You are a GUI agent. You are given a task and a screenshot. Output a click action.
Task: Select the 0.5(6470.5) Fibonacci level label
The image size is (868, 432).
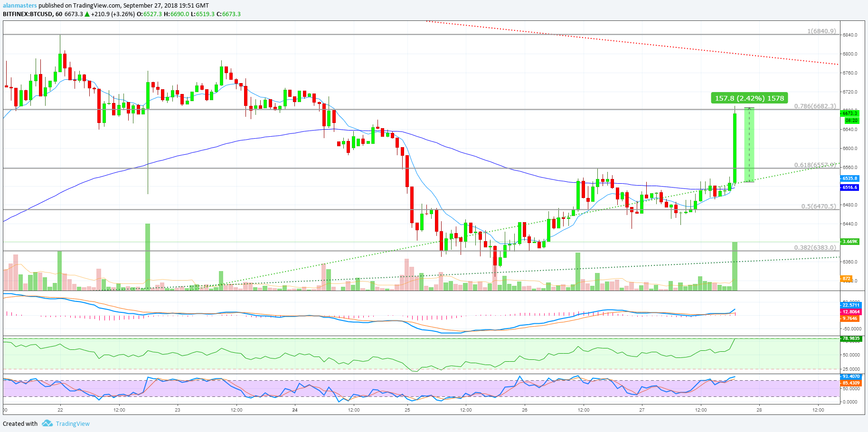coord(819,207)
